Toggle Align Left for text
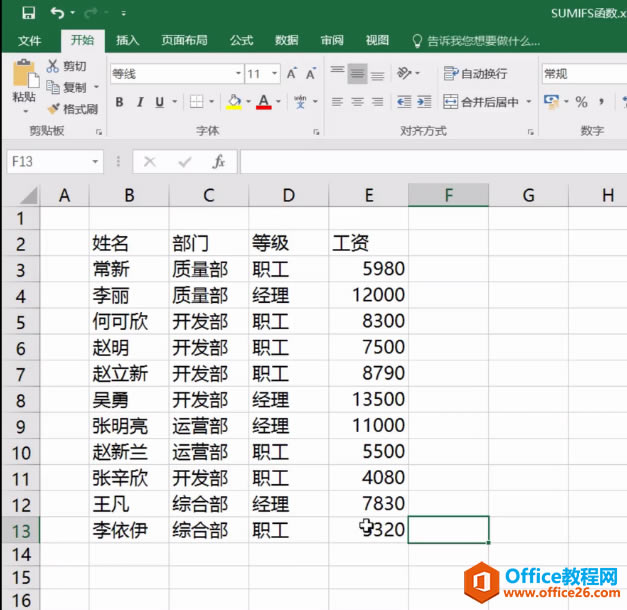This screenshot has width=627, height=610. click(x=337, y=102)
